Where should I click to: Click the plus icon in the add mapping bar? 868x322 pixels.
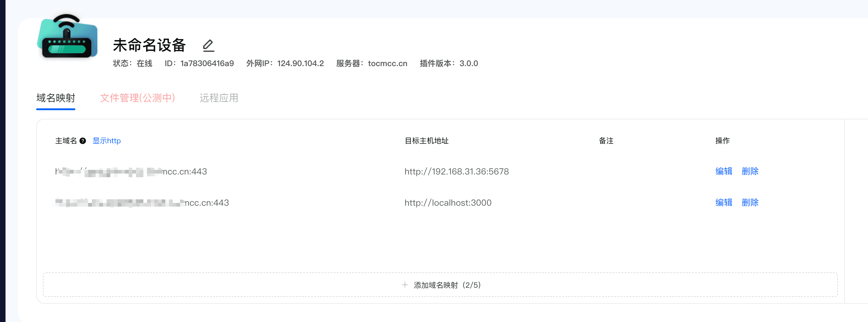coord(405,285)
